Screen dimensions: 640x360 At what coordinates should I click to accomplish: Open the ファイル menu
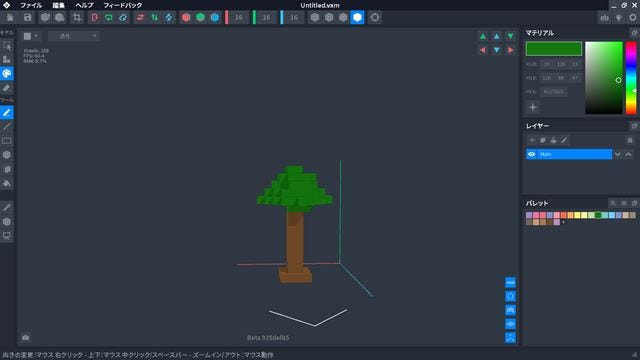[31, 5]
